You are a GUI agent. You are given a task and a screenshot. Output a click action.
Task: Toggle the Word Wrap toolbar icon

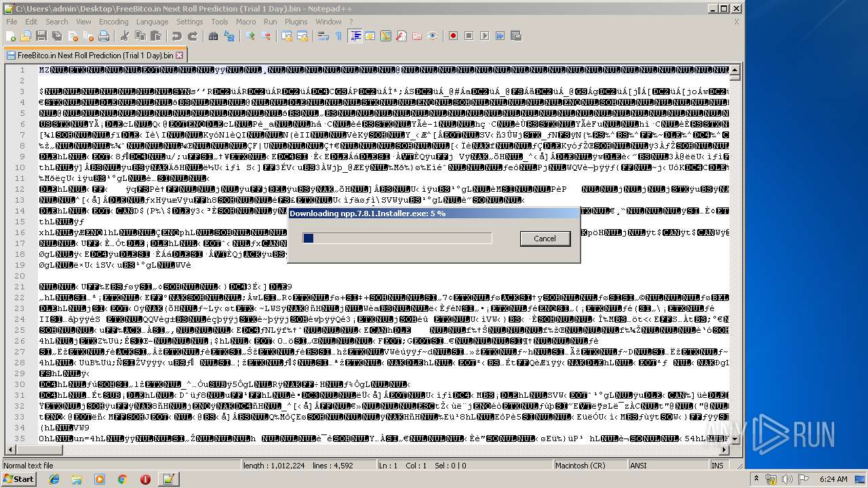[x=324, y=36]
